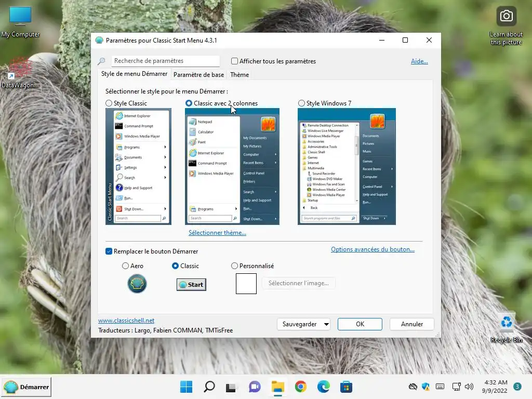Click the OK button
Viewport: 532px width, 399px height.
[360, 324]
